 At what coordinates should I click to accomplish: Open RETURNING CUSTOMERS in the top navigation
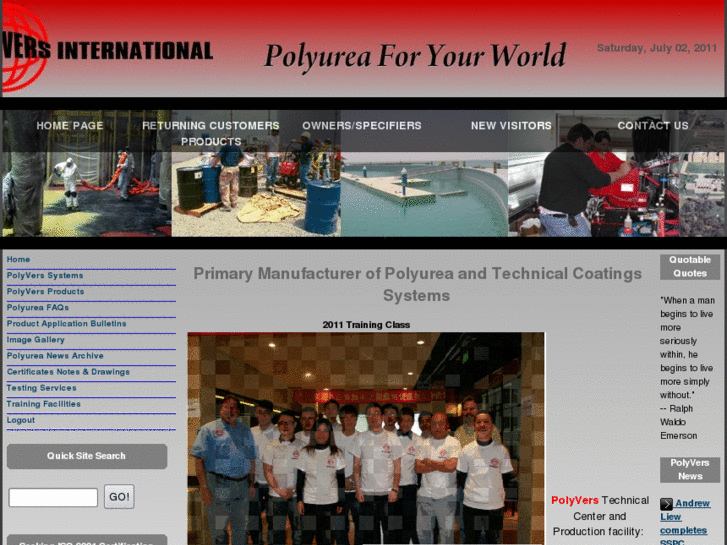click(x=211, y=126)
